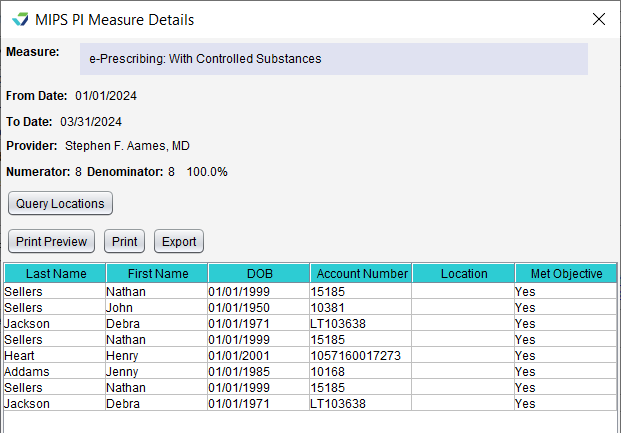Select the first Nathan Sellers row
Image resolution: width=621 pixels, height=433 pixels.
click(x=310, y=291)
